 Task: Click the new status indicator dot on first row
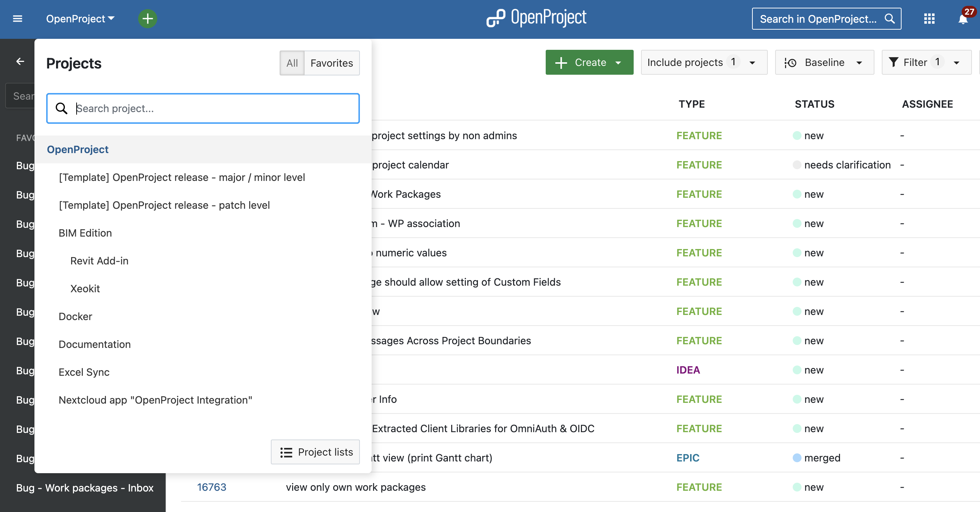coord(798,135)
